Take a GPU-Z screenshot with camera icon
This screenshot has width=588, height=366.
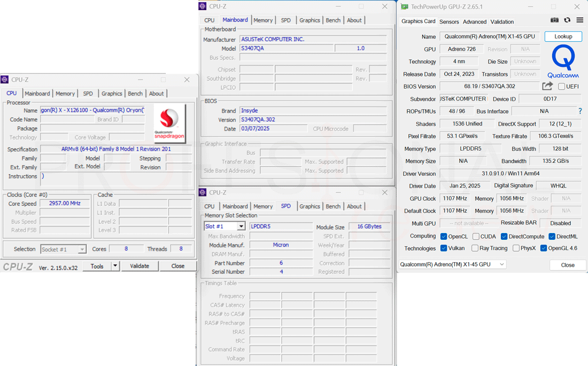pyautogui.click(x=554, y=20)
